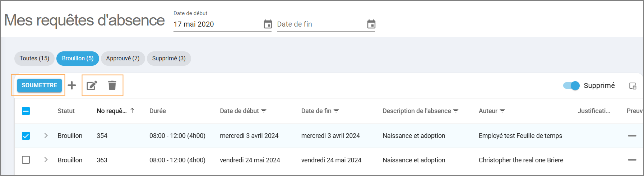Filter the Date de fin column

click(x=336, y=111)
